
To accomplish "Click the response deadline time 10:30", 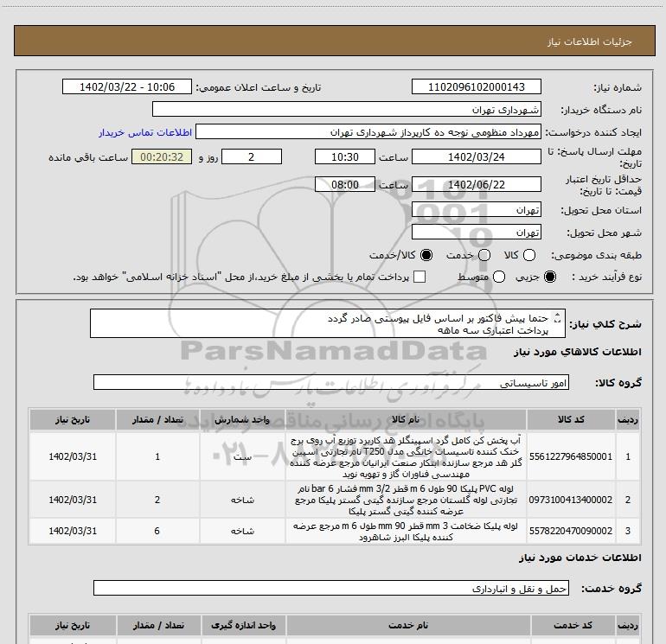I will 345,156.
